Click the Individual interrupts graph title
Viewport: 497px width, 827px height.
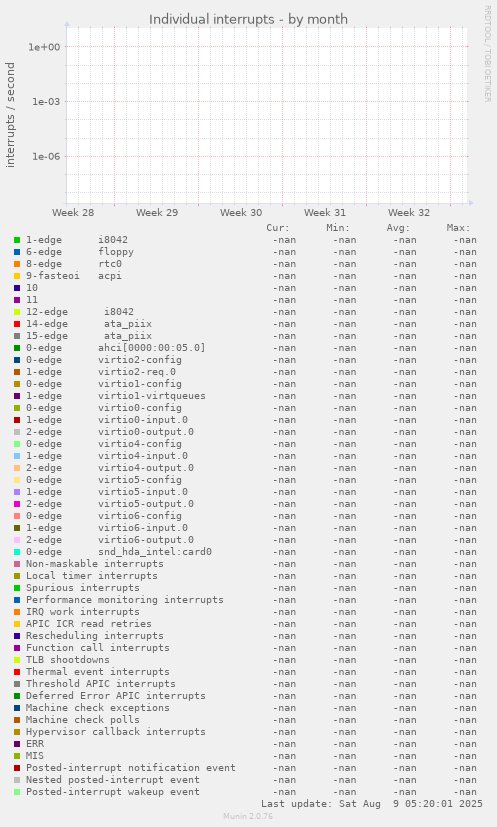pos(248,20)
